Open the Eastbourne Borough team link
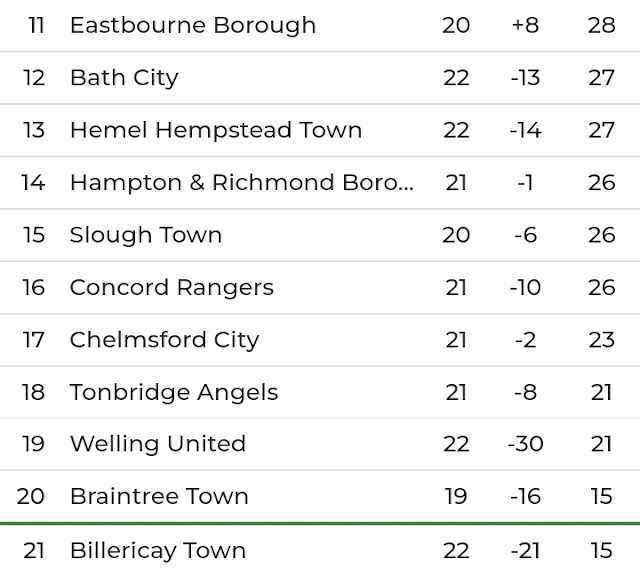The image size is (640, 568). point(192,25)
